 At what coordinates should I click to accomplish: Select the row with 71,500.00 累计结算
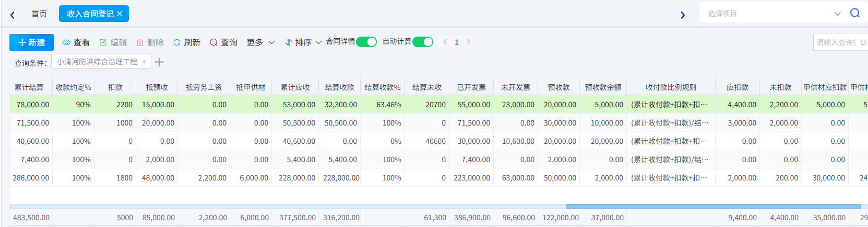point(438,123)
